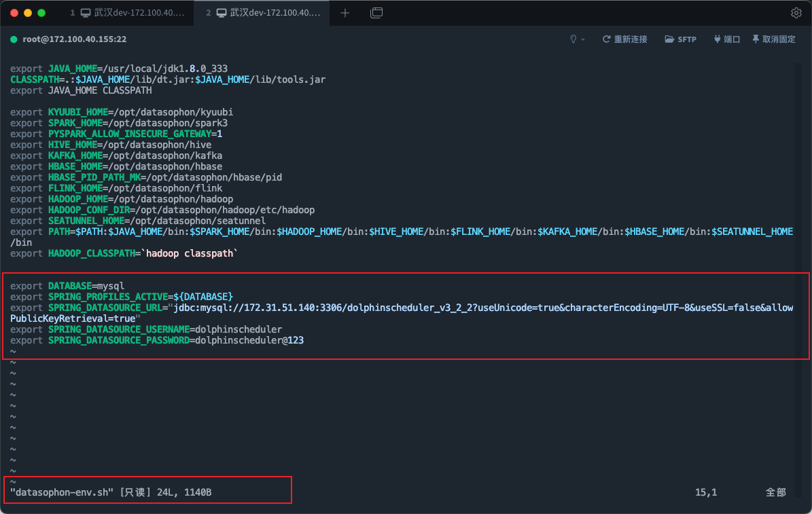Enter fullscreen with the green window button
The width and height of the screenshot is (812, 514).
(41, 13)
